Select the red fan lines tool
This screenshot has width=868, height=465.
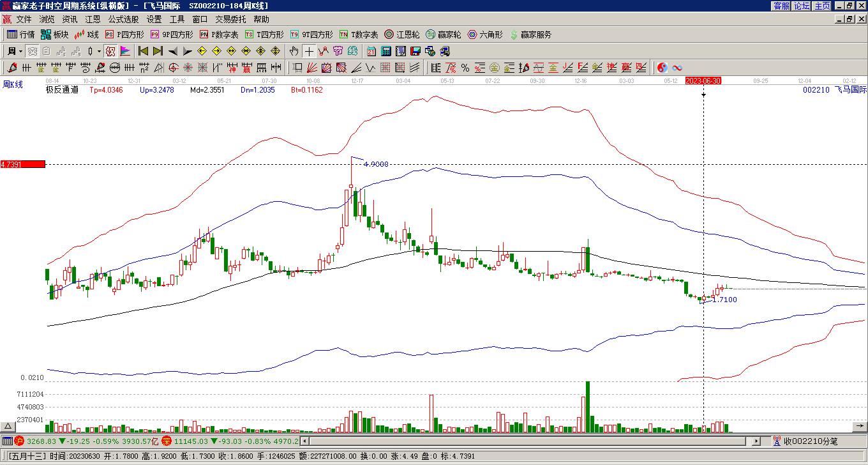[312, 68]
